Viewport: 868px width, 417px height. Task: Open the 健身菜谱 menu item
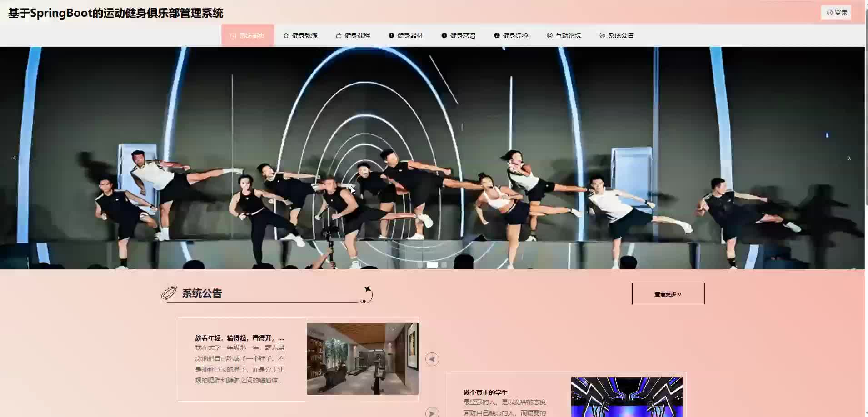458,35
